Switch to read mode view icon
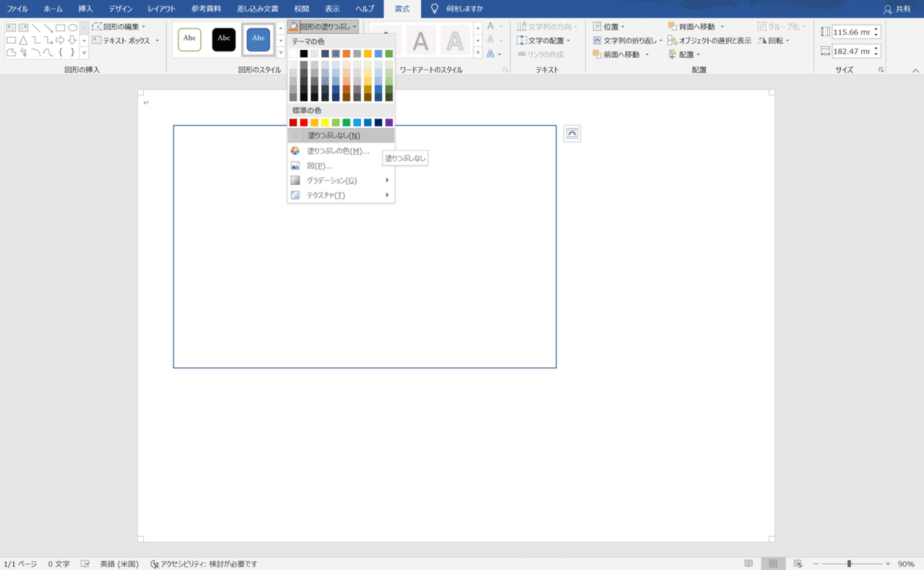Viewport: 924px width, 570px height. 750,564
